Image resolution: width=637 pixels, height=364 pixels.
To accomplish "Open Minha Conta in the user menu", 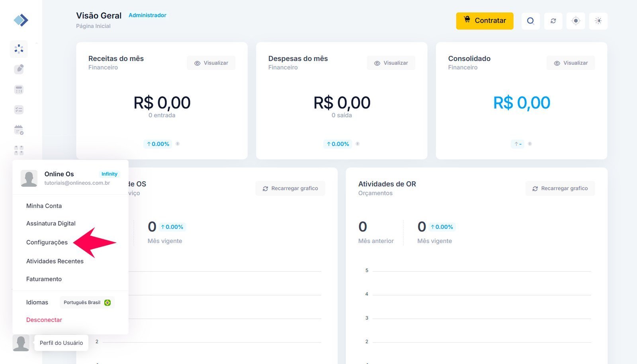I will (x=44, y=206).
